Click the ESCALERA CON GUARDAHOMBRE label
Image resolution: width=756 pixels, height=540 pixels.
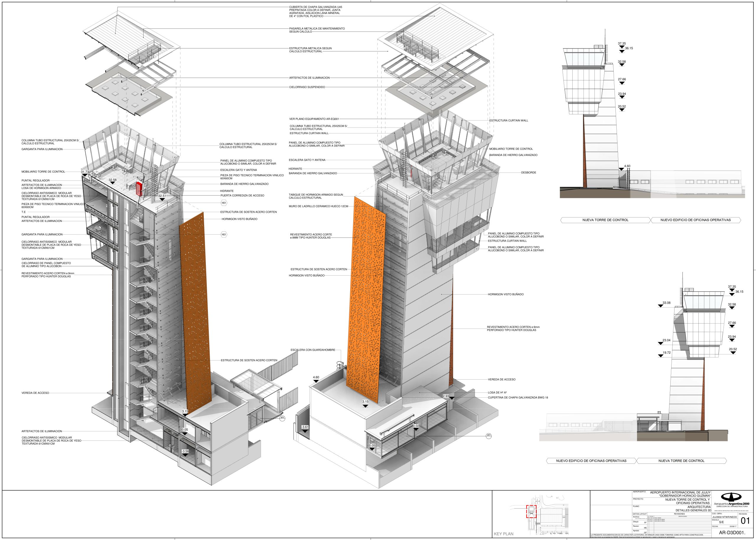pos(313,350)
